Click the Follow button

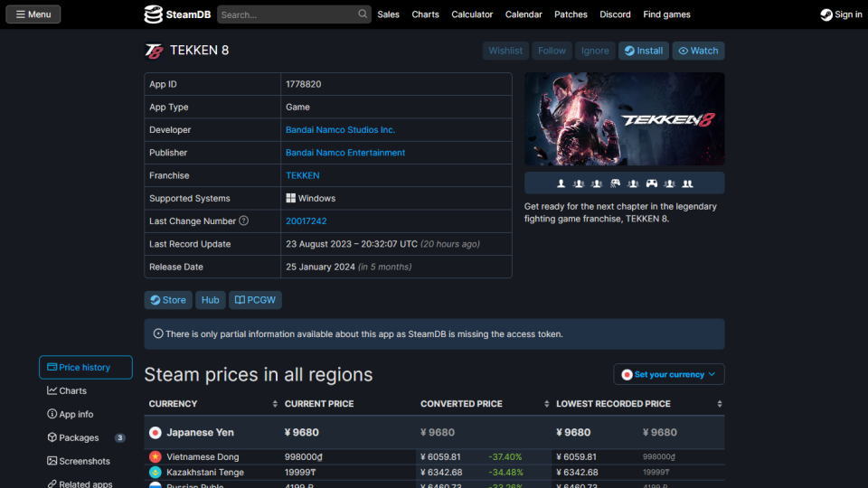(552, 51)
